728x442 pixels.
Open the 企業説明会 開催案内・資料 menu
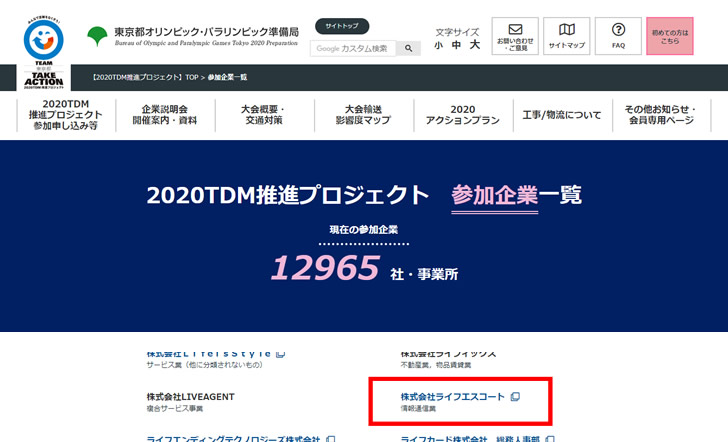(165, 115)
